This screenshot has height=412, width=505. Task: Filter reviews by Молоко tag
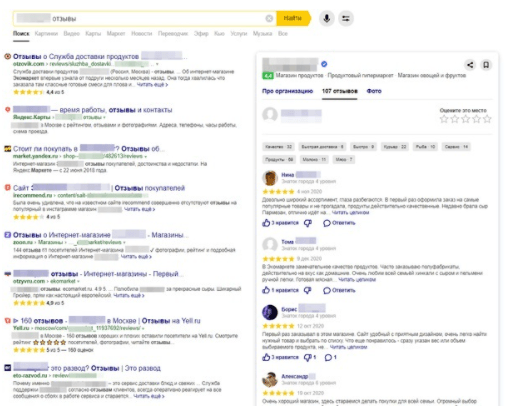[314, 160]
